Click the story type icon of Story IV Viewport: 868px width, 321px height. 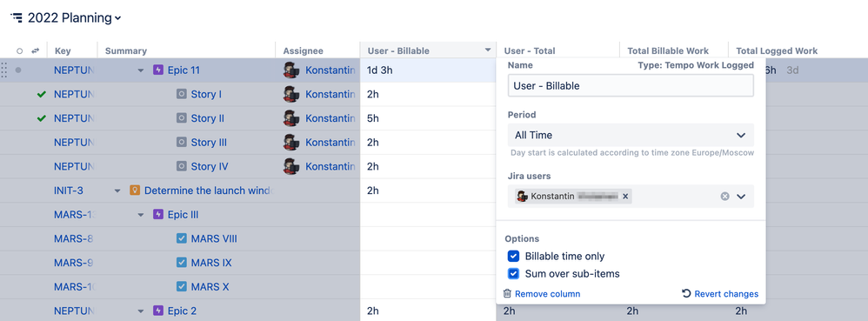click(x=182, y=166)
